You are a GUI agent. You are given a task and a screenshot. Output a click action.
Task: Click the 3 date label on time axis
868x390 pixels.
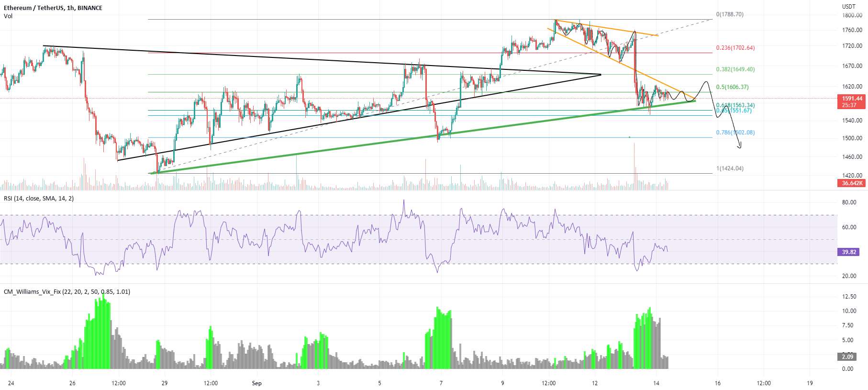(x=318, y=383)
